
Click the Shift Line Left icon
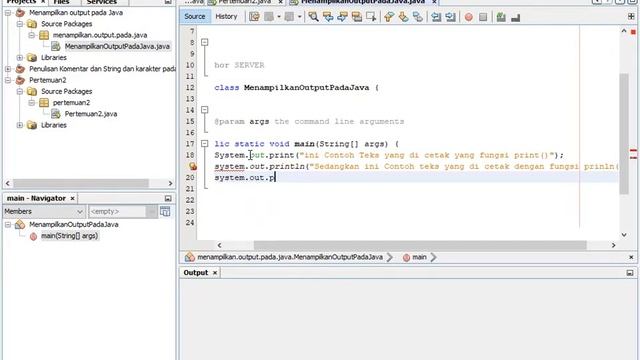436,17
